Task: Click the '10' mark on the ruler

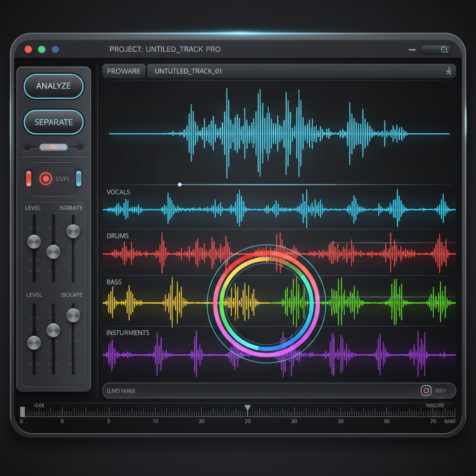Action: pos(155,421)
